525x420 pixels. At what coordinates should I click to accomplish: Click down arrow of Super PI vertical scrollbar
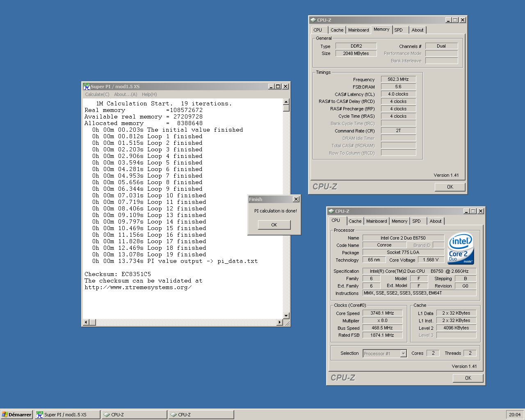click(286, 316)
